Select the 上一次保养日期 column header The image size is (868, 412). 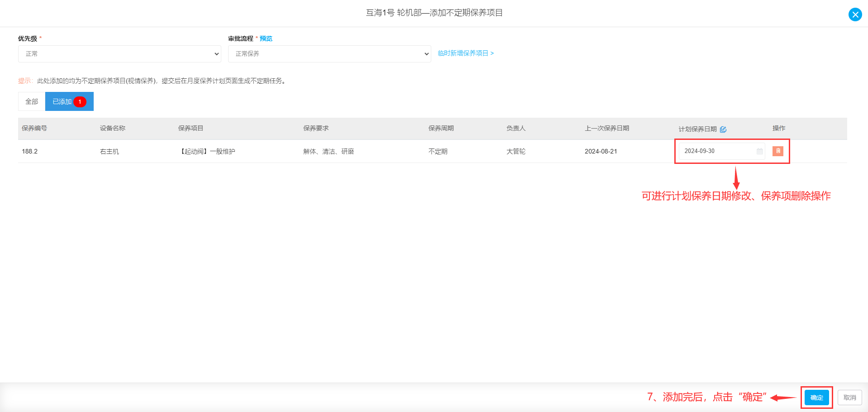tap(607, 128)
